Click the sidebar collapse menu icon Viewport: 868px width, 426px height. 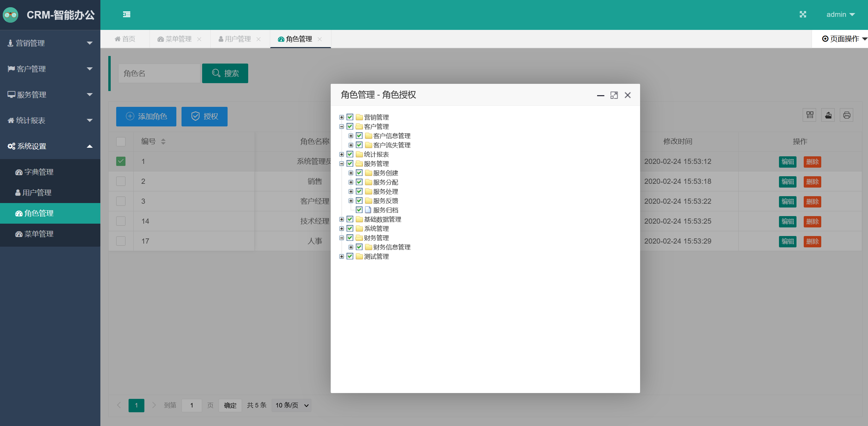point(127,14)
